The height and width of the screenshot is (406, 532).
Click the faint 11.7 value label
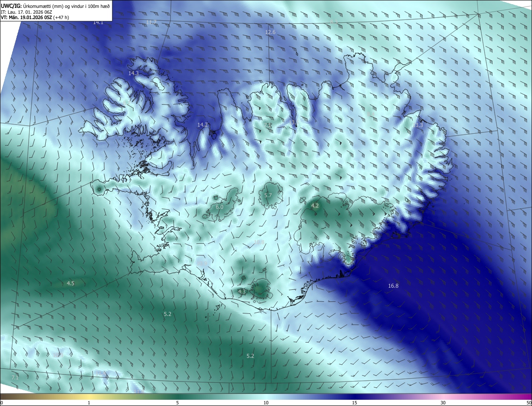(x=151, y=22)
